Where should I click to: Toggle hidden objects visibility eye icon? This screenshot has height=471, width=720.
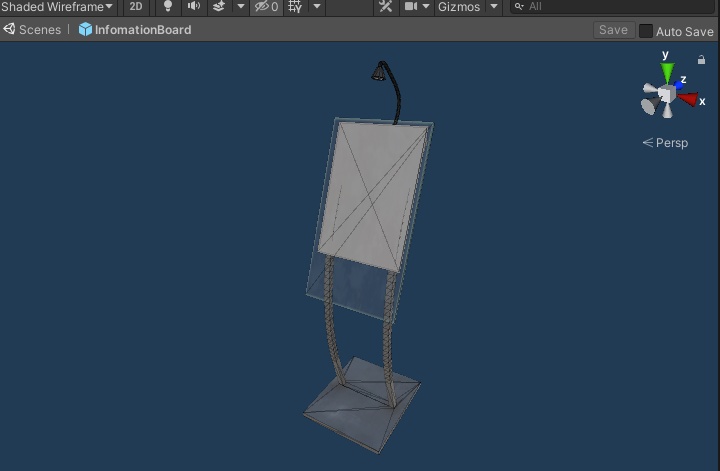click(x=267, y=7)
